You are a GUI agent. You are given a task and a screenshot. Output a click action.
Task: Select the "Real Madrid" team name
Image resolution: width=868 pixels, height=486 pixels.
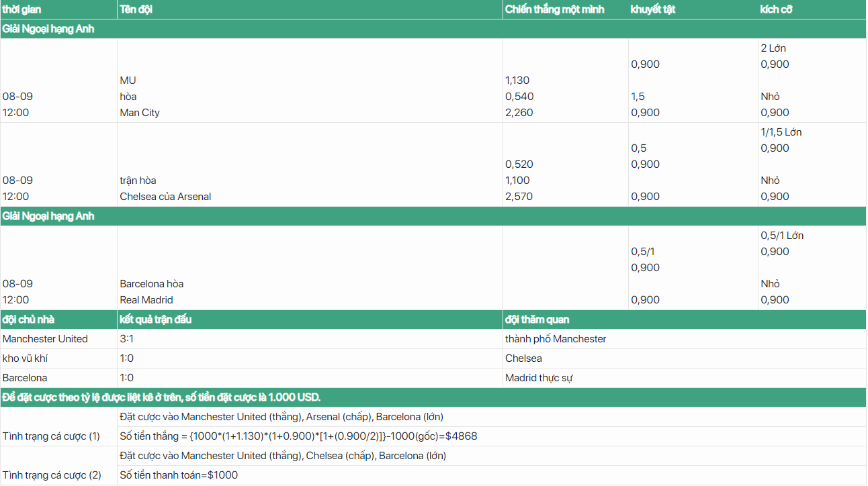(x=146, y=300)
